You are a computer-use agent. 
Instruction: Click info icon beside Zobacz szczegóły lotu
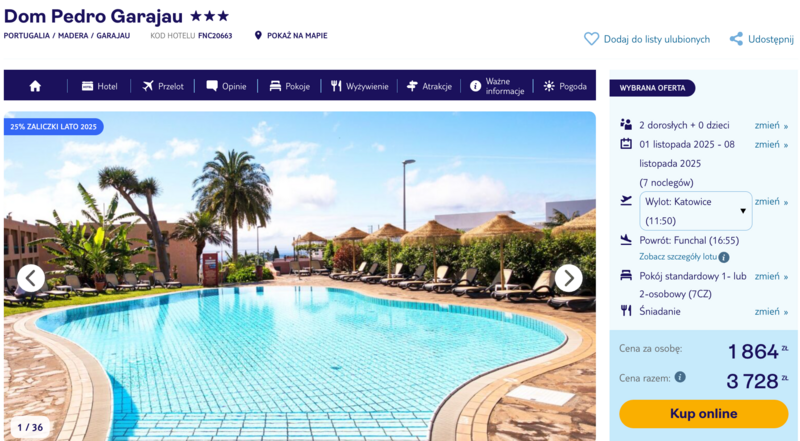click(723, 257)
